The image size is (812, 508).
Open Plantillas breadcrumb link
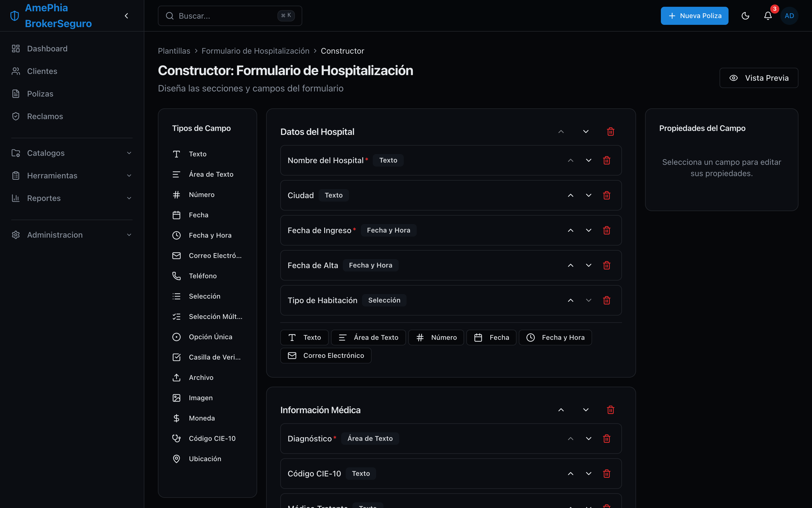pyautogui.click(x=174, y=51)
